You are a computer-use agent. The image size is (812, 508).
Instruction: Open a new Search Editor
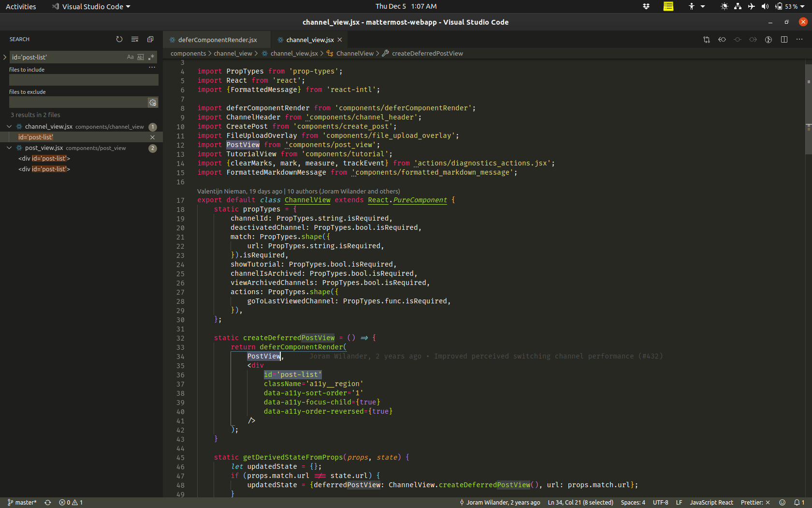coord(150,39)
